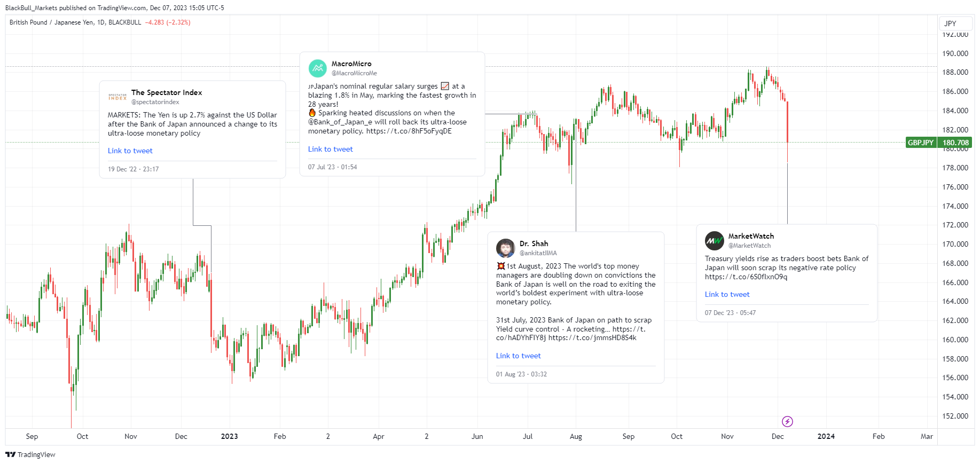
Task: Click the collision emoji in Dr. Shah tweet
Action: (x=501, y=266)
